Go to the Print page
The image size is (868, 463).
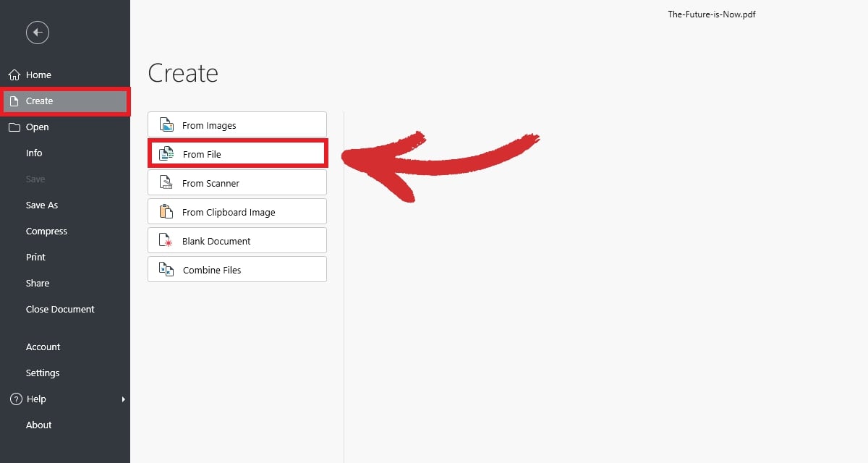[x=35, y=258]
